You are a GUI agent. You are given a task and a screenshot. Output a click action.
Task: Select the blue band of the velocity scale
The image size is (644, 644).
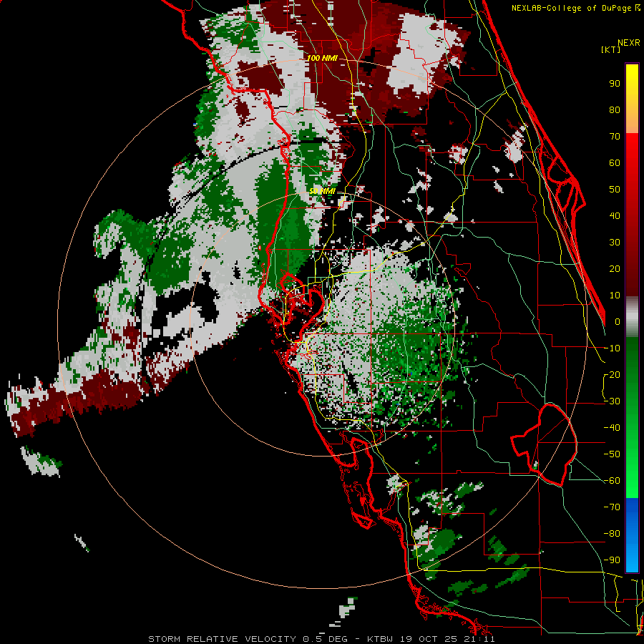(x=632, y=535)
